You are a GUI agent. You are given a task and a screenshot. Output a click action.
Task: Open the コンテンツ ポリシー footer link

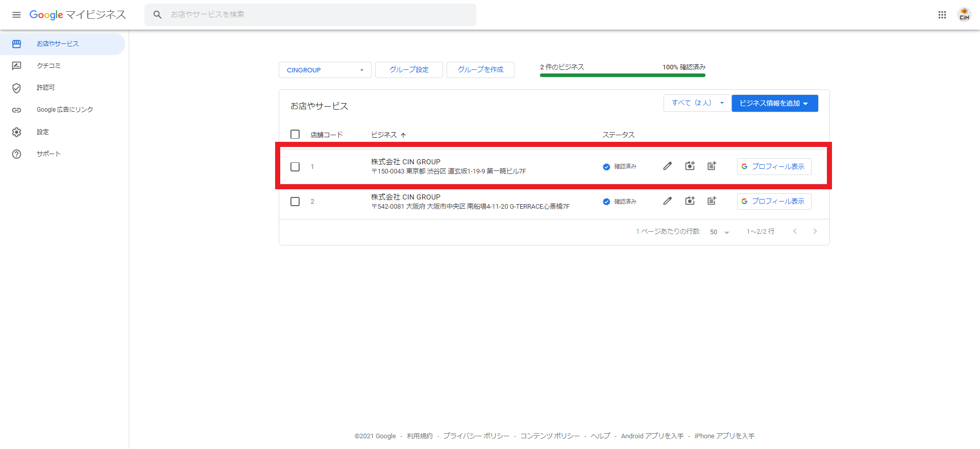click(x=550, y=436)
